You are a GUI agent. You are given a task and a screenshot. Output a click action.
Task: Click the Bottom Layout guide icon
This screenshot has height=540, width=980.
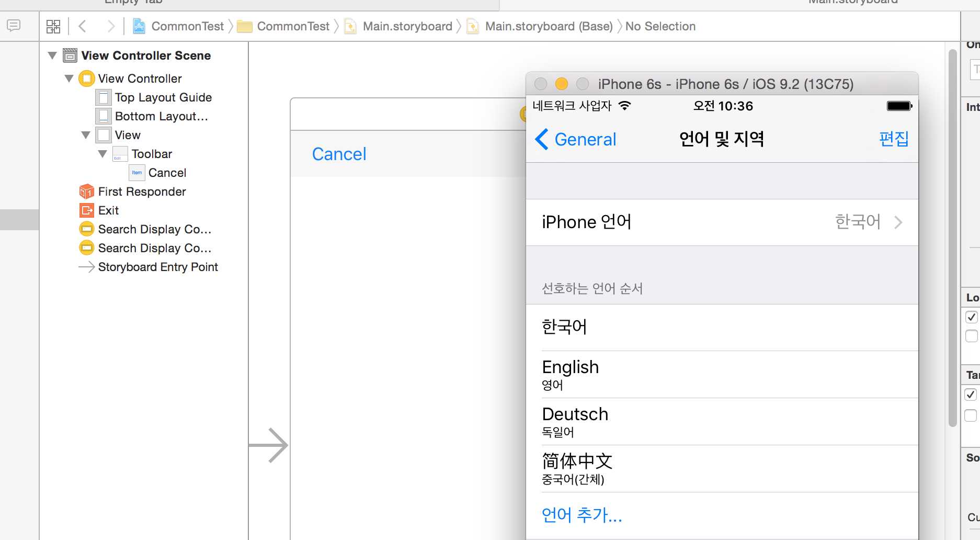click(104, 116)
